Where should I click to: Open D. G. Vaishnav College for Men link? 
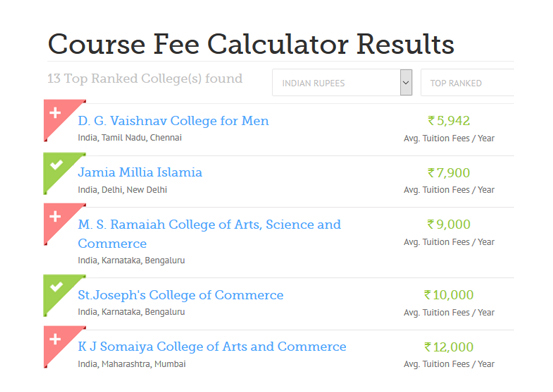tap(173, 121)
